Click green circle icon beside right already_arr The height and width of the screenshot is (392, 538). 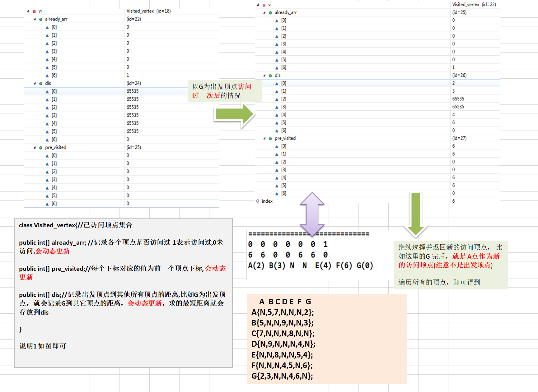270,13
